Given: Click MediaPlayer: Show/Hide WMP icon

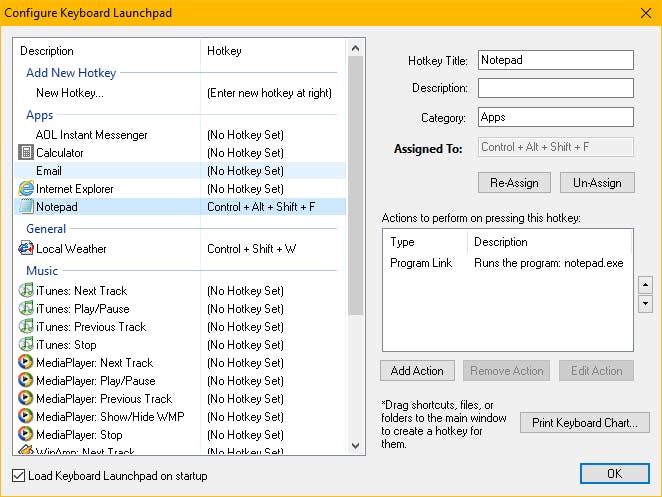Looking at the screenshot, I should pyautogui.click(x=26, y=417).
